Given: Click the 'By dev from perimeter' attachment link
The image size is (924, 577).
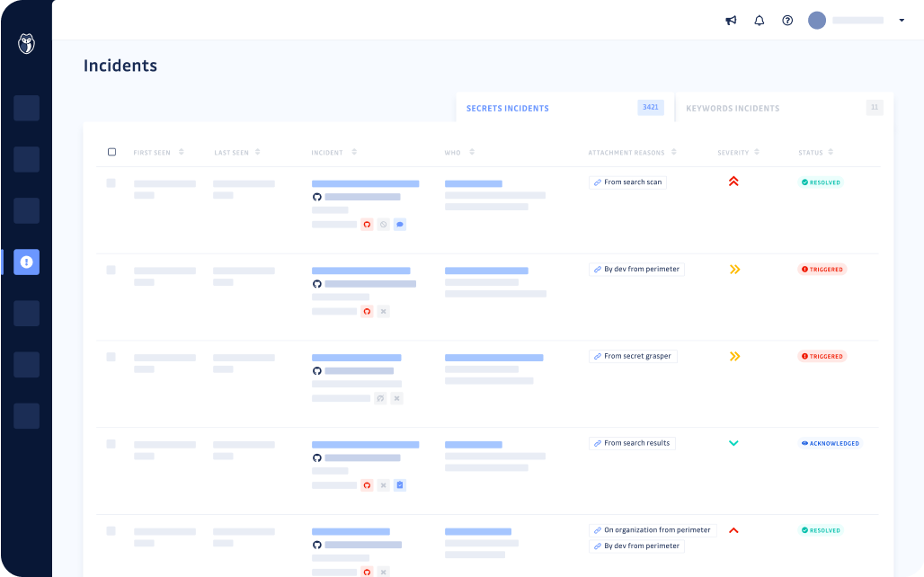Looking at the screenshot, I should pos(636,269).
